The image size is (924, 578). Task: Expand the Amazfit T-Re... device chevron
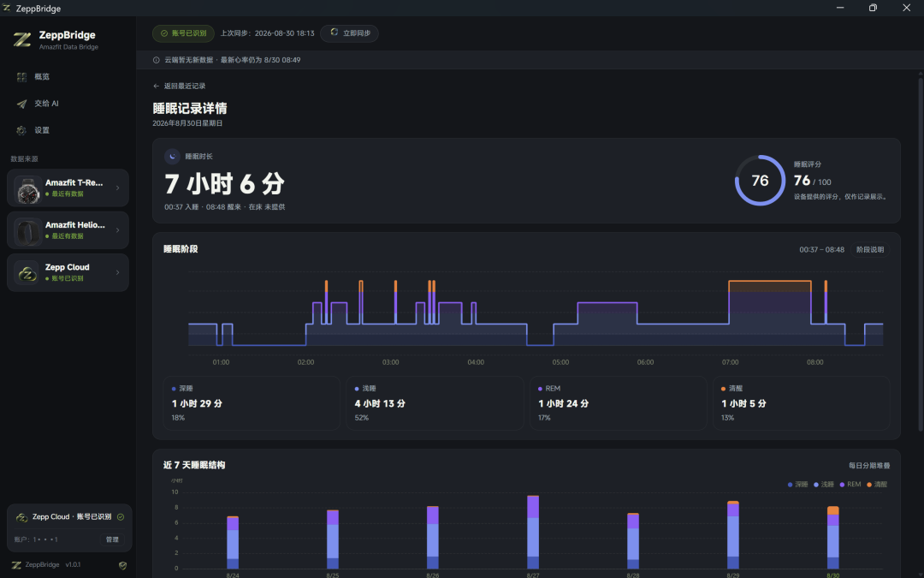point(118,188)
